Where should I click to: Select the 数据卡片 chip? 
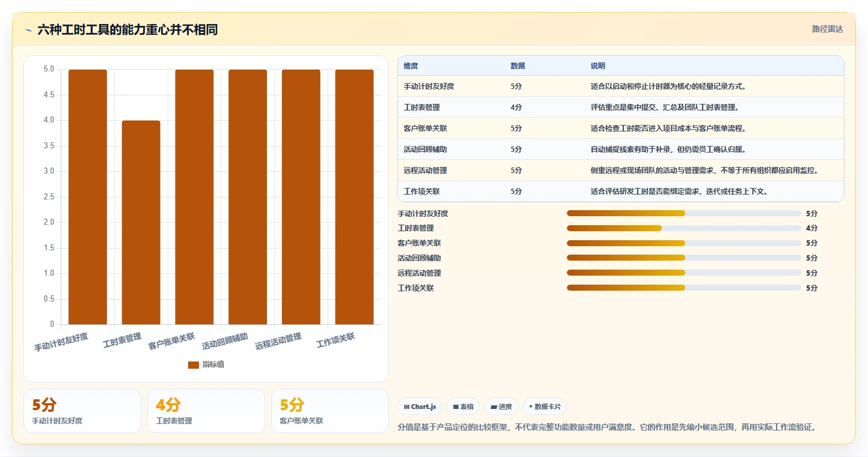tap(545, 407)
